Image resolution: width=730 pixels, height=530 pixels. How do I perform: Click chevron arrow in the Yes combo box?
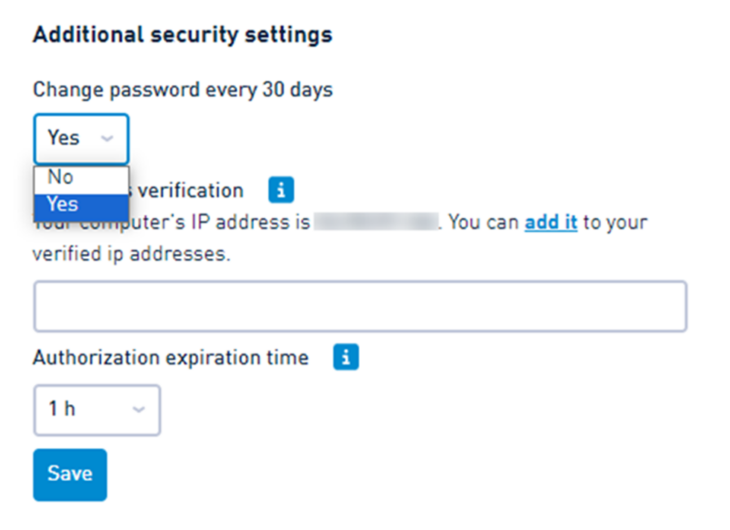click(x=107, y=138)
